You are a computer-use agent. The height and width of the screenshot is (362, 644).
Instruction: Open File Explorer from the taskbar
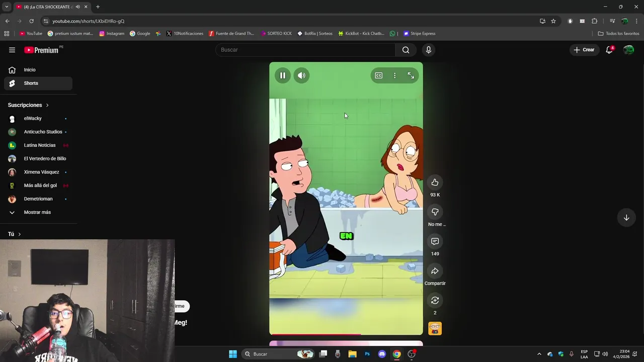(x=352, y=354)
